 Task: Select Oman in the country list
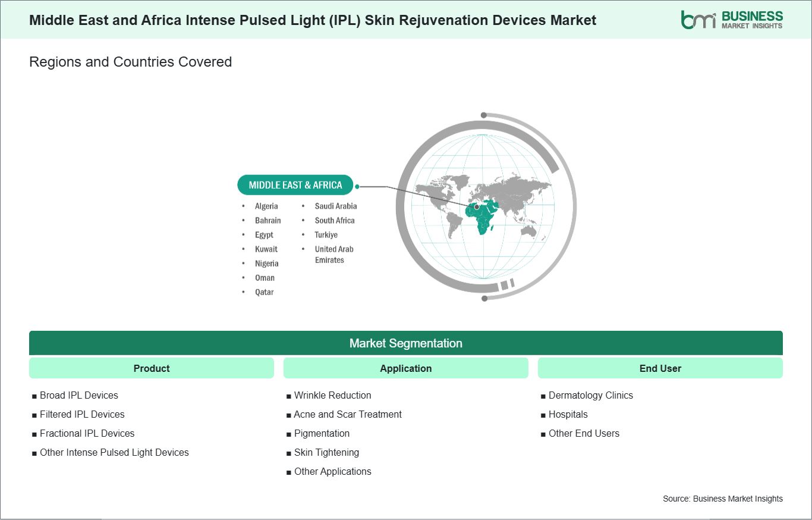click(265, 277)
